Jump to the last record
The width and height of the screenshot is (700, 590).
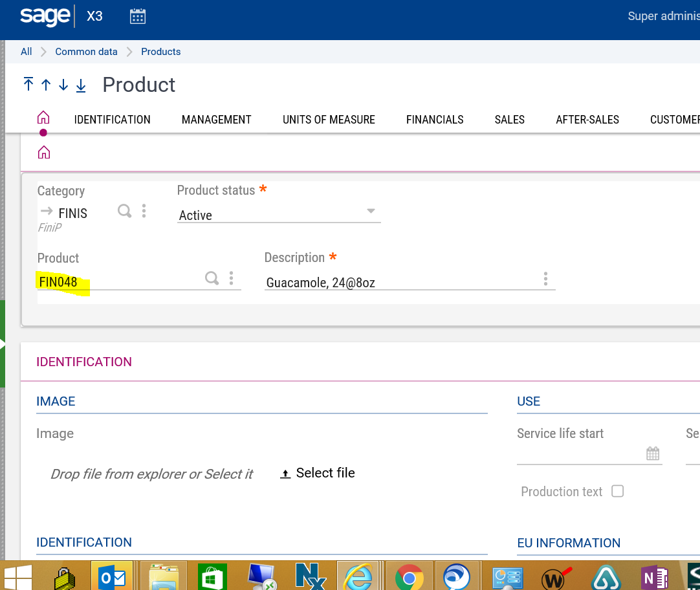80,85
